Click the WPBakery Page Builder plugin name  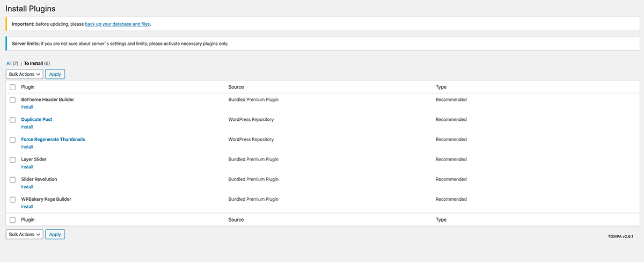[x=46, y=199]
